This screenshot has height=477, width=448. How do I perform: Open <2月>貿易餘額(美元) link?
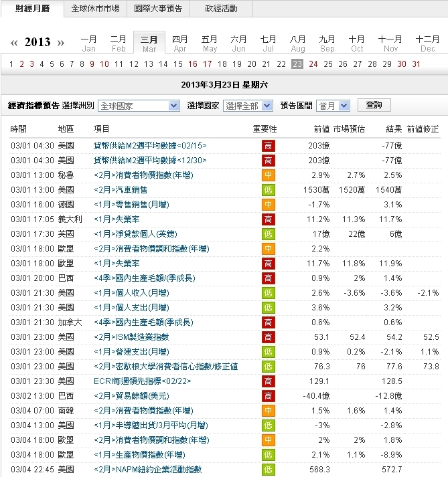click(x=131, y=396)
